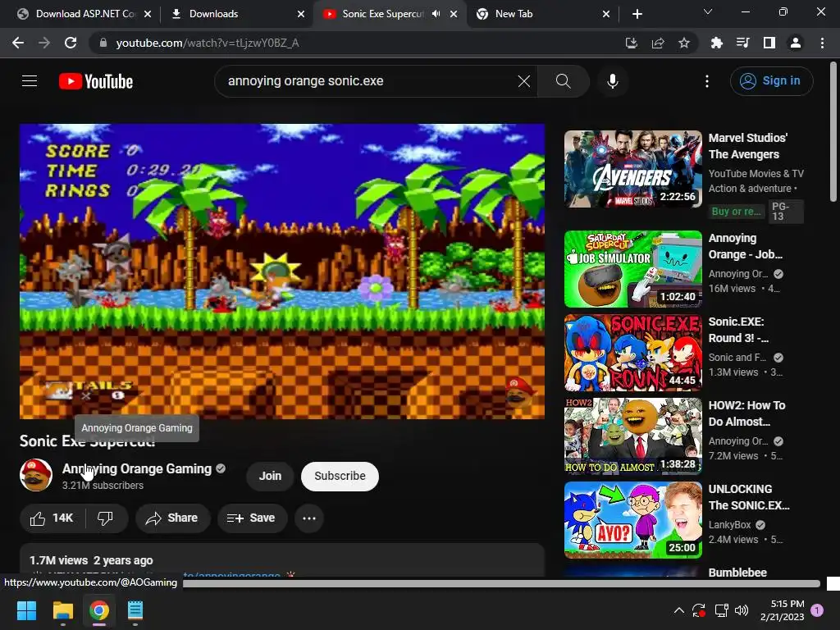Click the Join button
The image size is (840, 630).
tap(270, 476)
